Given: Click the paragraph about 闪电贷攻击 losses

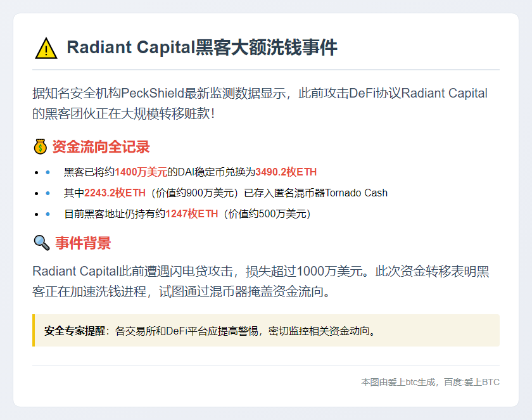Looking at the screenshot, I should (260, 281).
